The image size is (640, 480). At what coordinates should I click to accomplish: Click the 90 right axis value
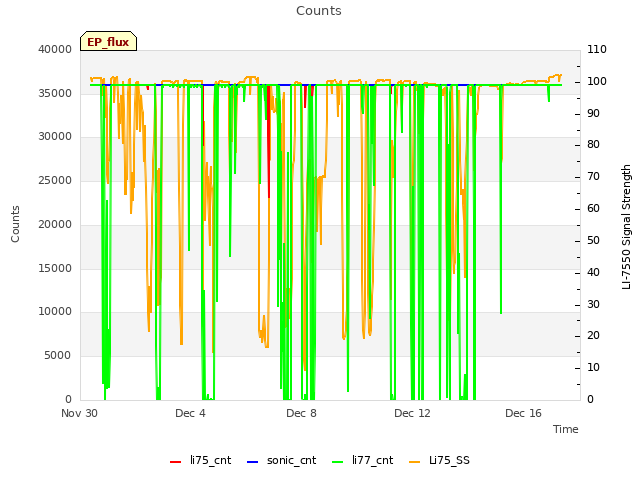pos(593,113)
